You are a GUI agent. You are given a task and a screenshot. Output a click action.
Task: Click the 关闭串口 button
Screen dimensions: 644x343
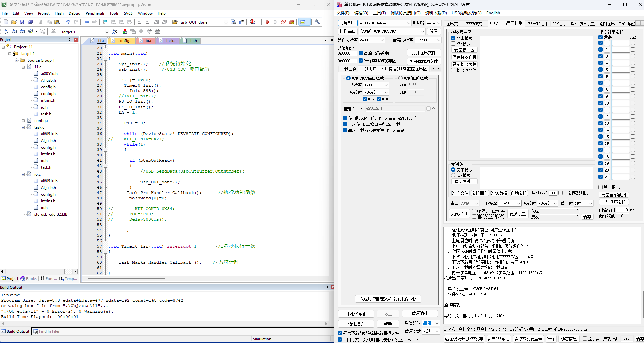459,214
